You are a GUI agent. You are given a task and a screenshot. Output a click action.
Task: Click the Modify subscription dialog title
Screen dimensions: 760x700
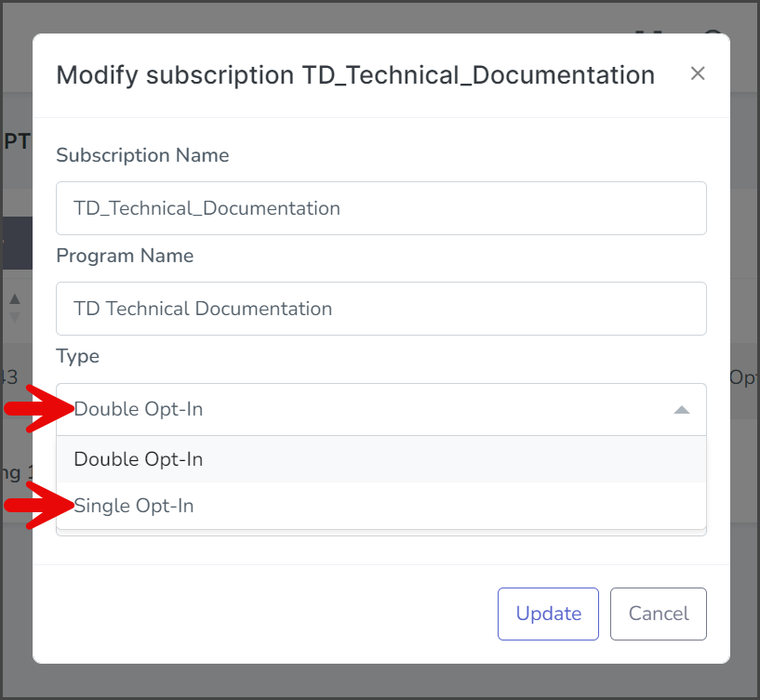click(x=355, y=75)
